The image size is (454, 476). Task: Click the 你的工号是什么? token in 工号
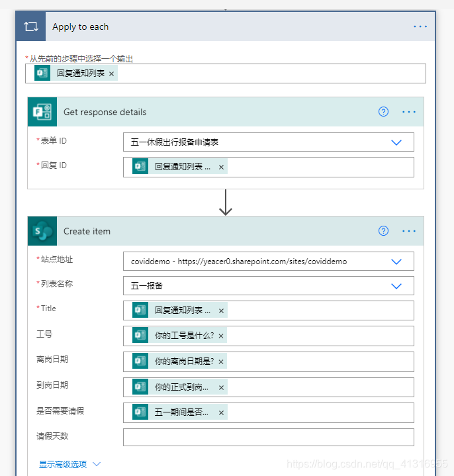tap(179, 335)
